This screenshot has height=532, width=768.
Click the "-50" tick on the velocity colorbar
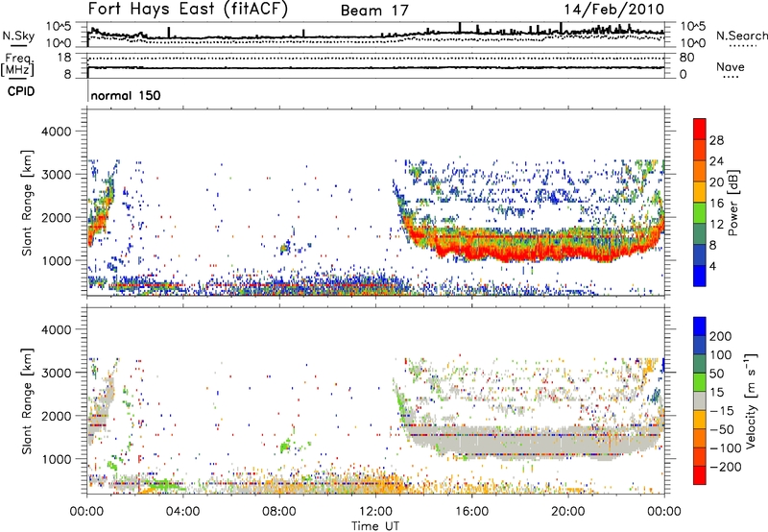tap(722, 429)
